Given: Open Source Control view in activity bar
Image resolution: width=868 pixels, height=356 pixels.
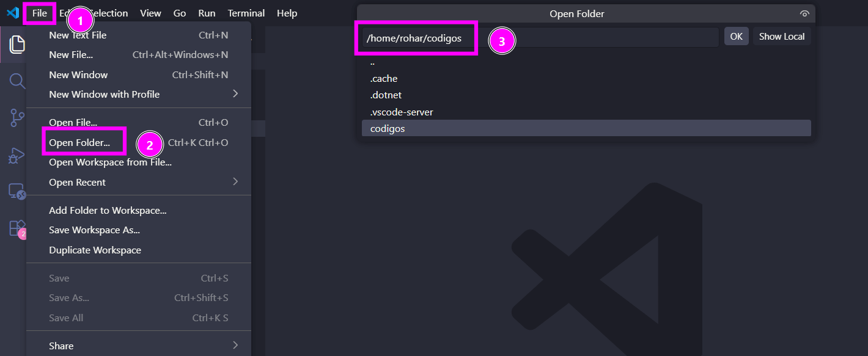Looking at the screenshot, I should point(17,117).
